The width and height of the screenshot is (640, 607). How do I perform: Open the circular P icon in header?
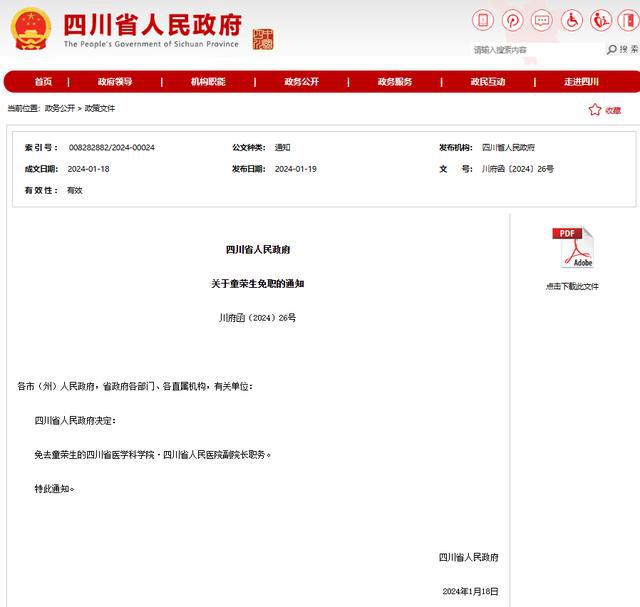click(512, 20)
